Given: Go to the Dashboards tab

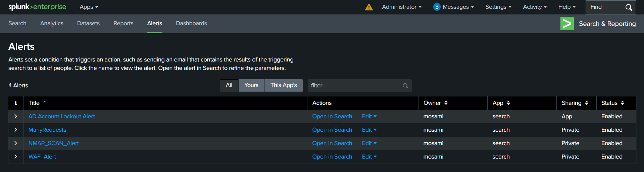Looking at the screenshot, I should click(191, 23).
